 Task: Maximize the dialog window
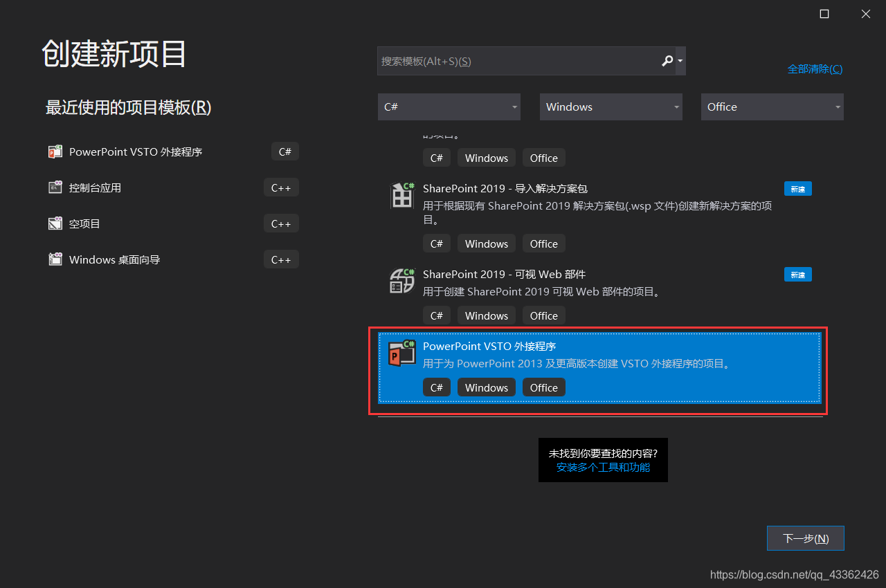click(824, 14)
